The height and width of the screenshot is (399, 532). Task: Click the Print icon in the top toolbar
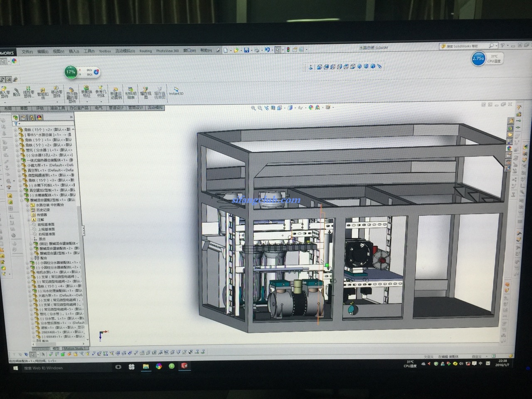(257, 50)
